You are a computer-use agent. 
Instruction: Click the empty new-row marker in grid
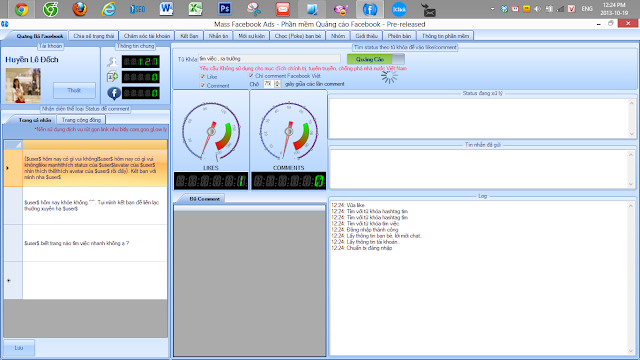pos(13,280)
